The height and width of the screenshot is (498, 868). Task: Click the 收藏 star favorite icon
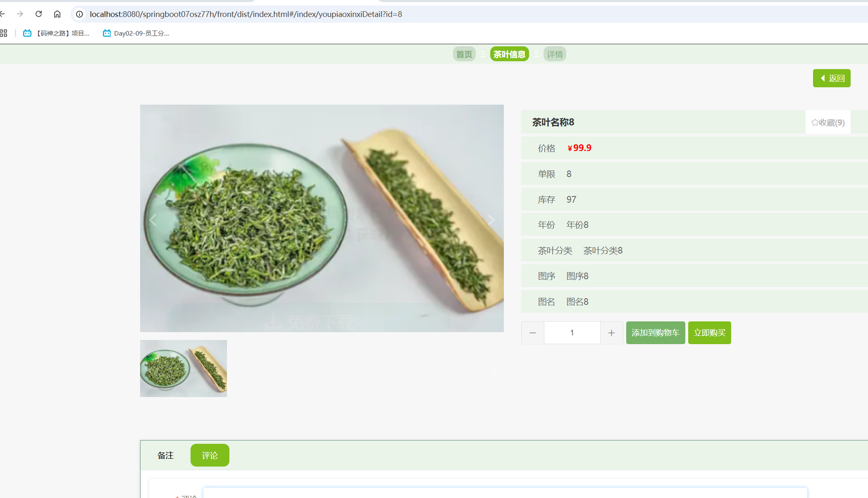[x=815, y=122]
